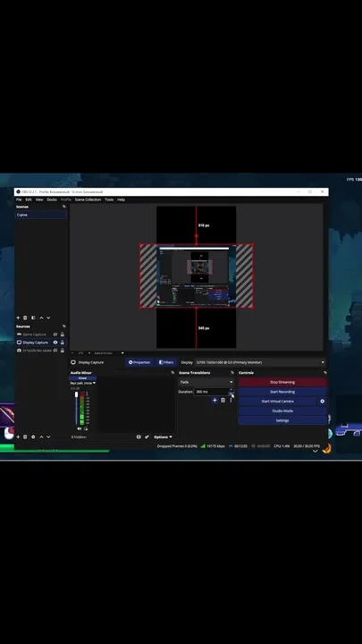
Task: Click the Display Capture preview in the canvas
Action: click(196, 276)
